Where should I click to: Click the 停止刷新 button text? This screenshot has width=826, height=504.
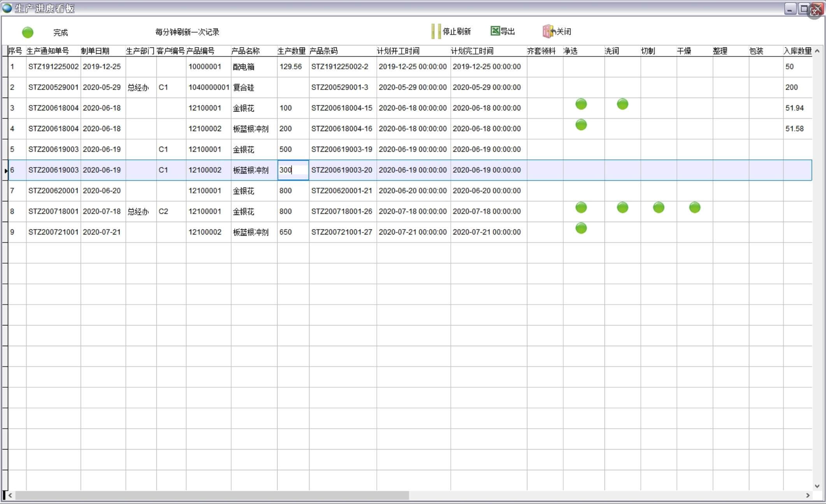tap(457, 31)
